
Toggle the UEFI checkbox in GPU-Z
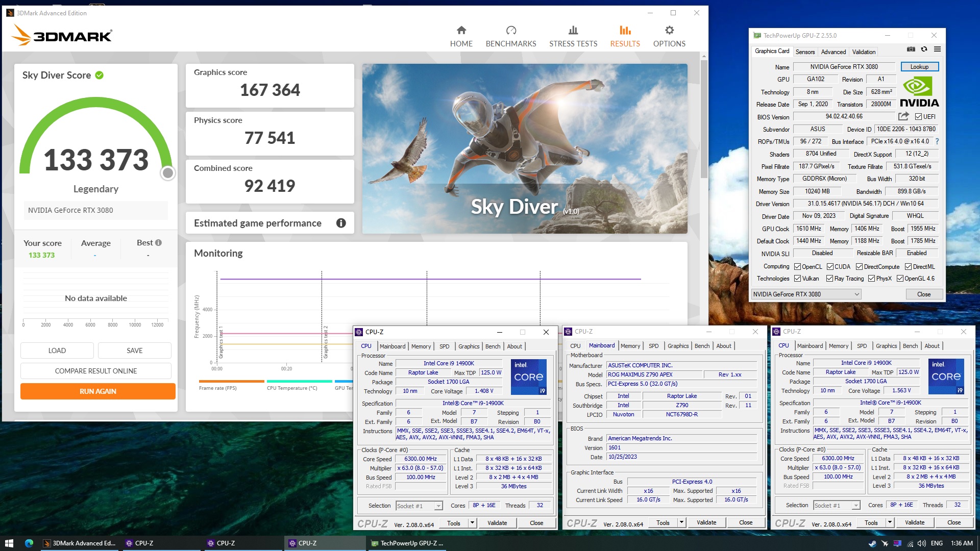918,117
